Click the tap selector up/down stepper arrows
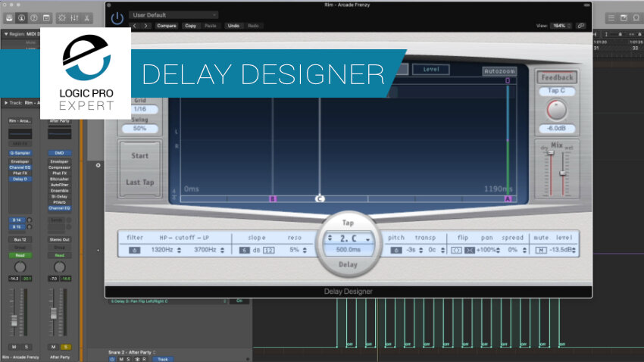The height and width of the screenshot is (362, 644). [x=330, y=238]
